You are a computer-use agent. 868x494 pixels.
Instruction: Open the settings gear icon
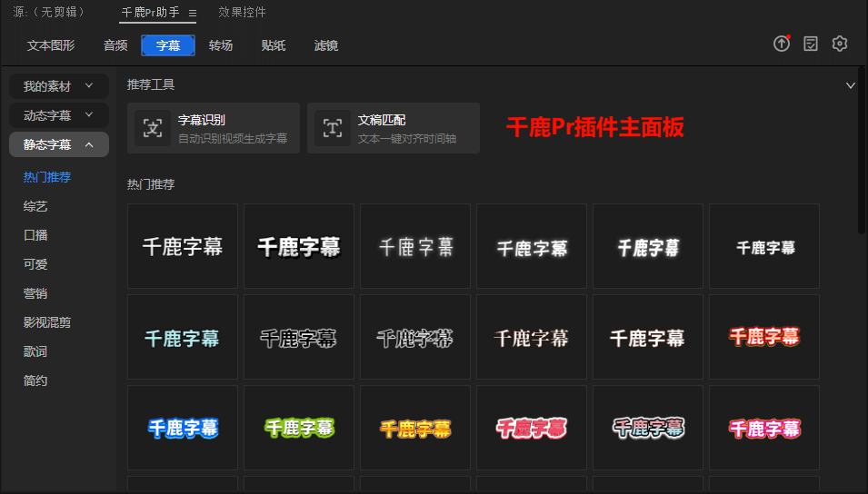840,44
